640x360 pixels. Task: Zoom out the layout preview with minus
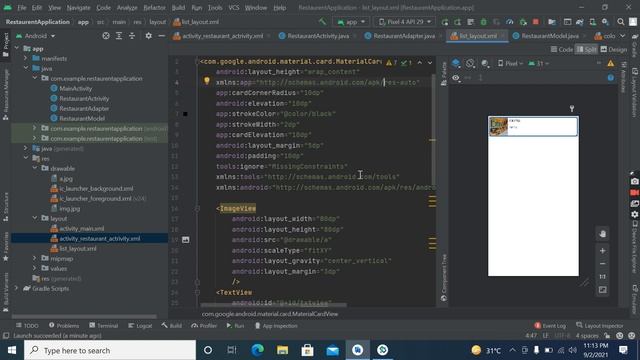(x=602, y=264)
